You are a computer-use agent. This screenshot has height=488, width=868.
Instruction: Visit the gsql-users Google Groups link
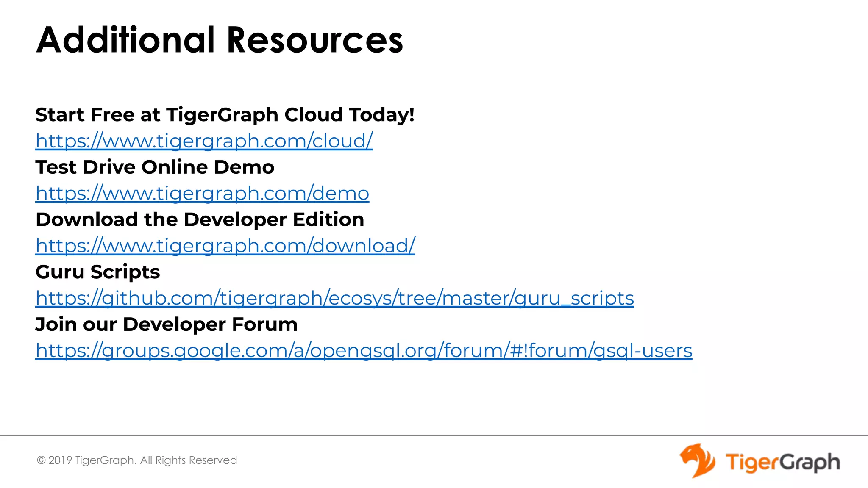pos(364,351)
